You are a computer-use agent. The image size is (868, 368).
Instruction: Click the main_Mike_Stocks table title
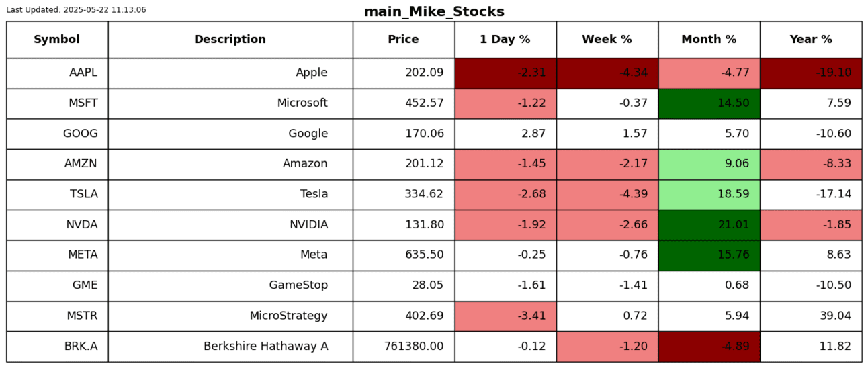[x=434, y=12]
